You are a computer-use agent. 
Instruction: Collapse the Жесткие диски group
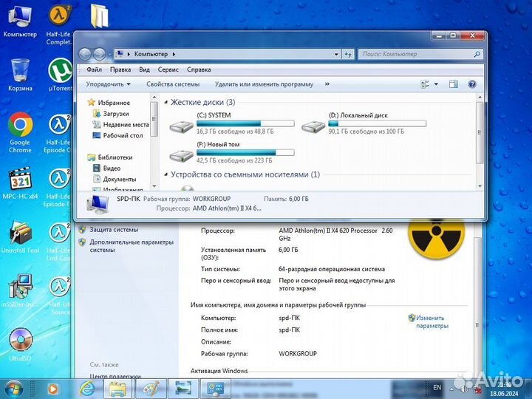[x=166, y=103]
